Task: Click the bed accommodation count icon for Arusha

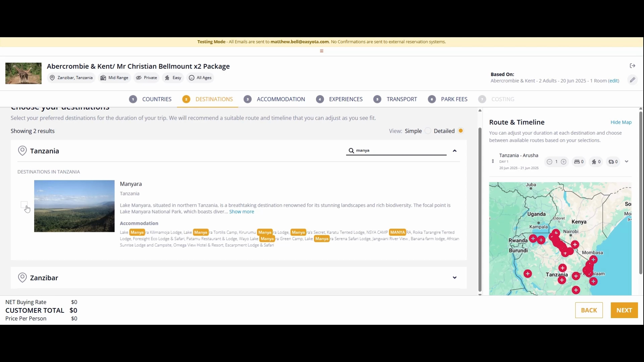Action: tap(577, 162)
